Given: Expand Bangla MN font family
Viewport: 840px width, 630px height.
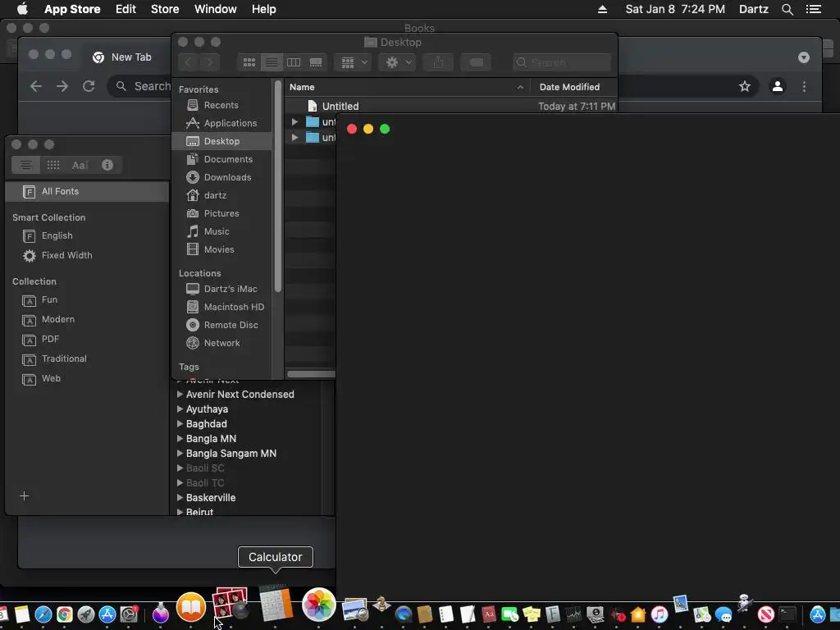Looking at the screenshot, I should 180,439.
